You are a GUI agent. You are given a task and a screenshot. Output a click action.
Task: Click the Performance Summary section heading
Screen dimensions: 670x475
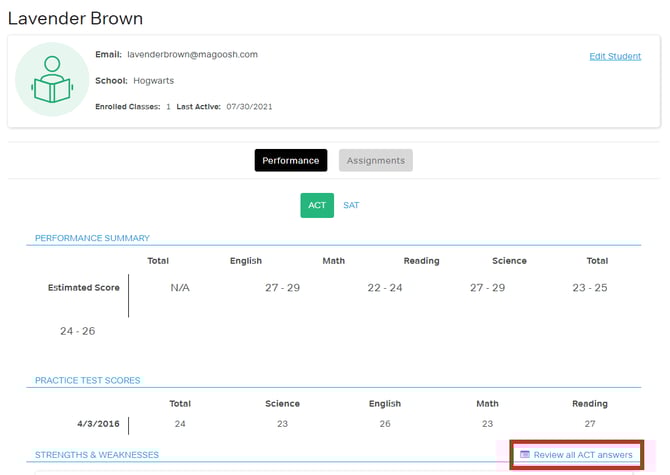point(92,238)
